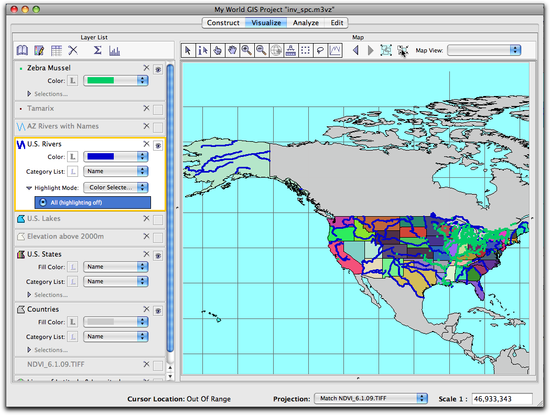Viewport: 550px width, 415px height.
Task: Select the info identify pointer tool
Action: [203, 51]
